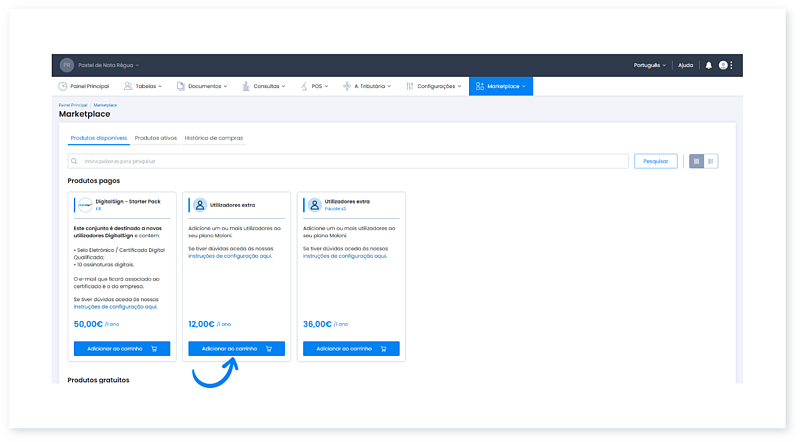Click the Painel Principal clock icon

[63, 87]
